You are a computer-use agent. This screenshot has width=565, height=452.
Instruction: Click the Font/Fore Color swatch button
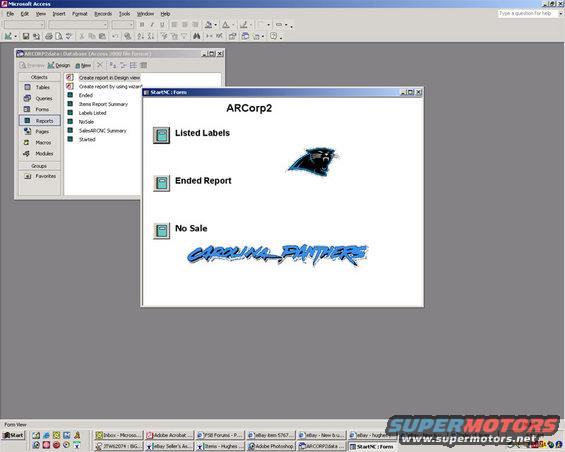click(x=226, y=25)
